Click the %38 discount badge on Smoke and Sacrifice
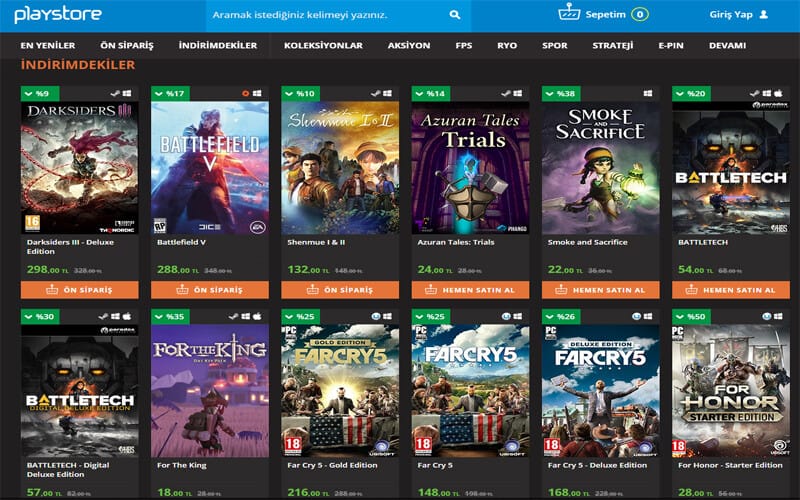 561,93
